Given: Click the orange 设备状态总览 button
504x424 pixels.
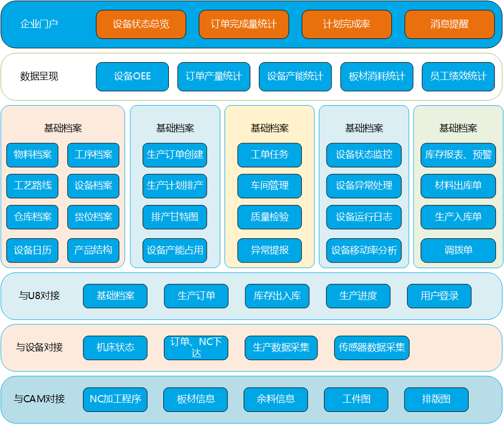Looking at the screenshot, I should [x=141, y=24].
